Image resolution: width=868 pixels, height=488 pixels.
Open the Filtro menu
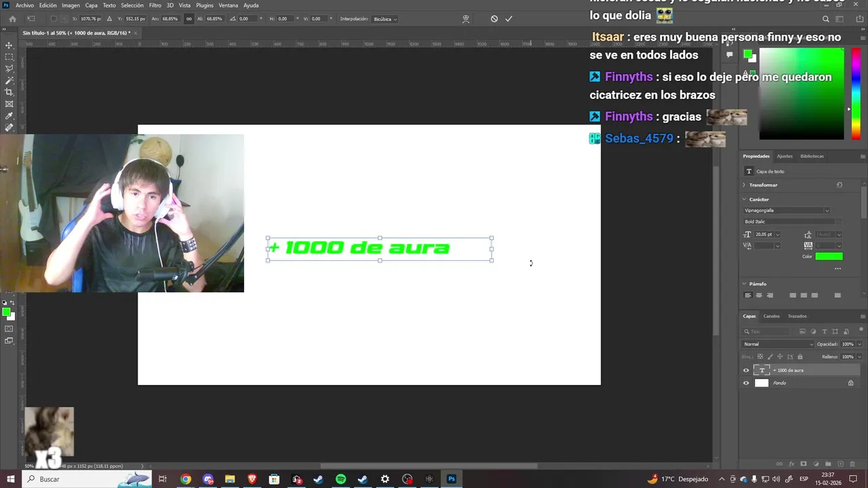pos(155,5)
